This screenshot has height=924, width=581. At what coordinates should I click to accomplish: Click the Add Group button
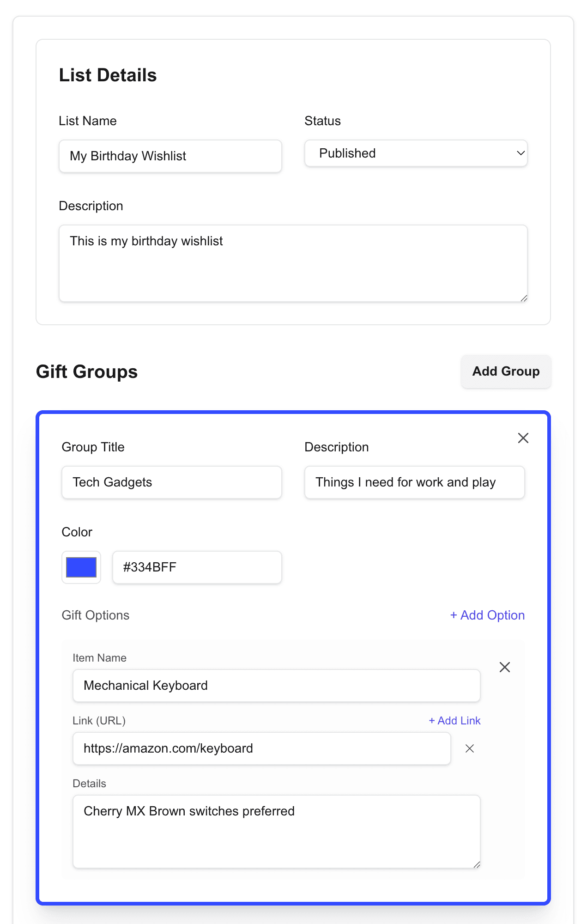tap(506, 371)
